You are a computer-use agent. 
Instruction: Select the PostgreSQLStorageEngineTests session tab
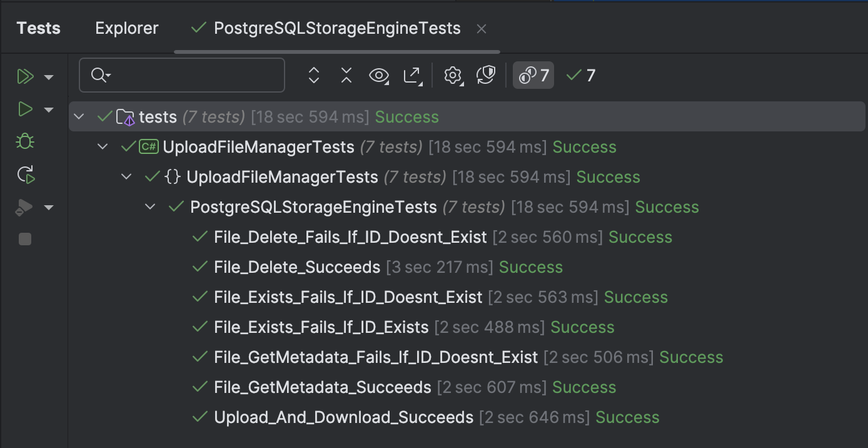coord(336,28)
